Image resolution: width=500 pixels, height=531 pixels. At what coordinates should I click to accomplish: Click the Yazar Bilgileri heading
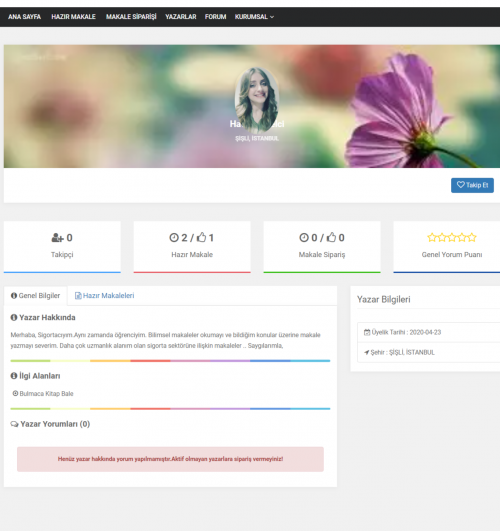[x=383, y=299]
